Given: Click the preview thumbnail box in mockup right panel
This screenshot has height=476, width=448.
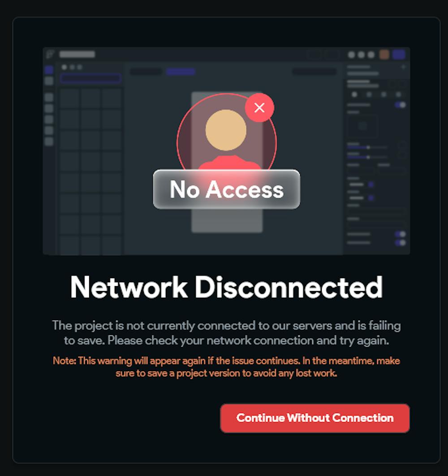Looking at the screenshot, I should coord(362,126).
